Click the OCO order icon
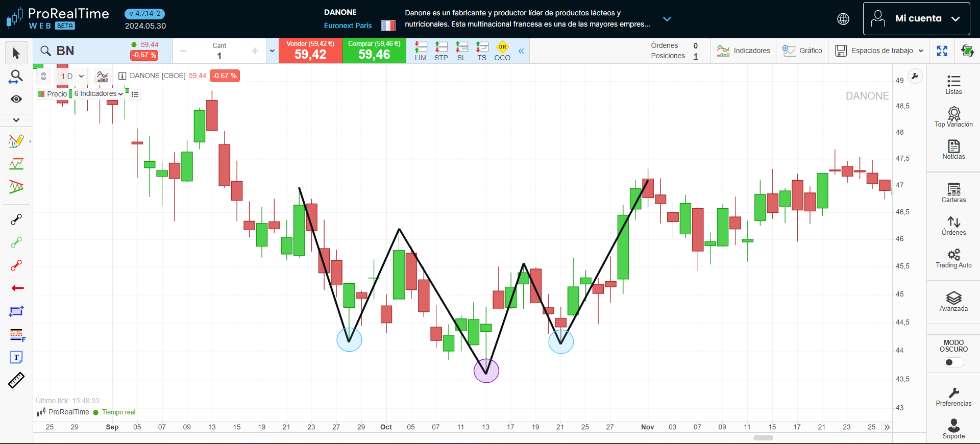 [502, 51]
